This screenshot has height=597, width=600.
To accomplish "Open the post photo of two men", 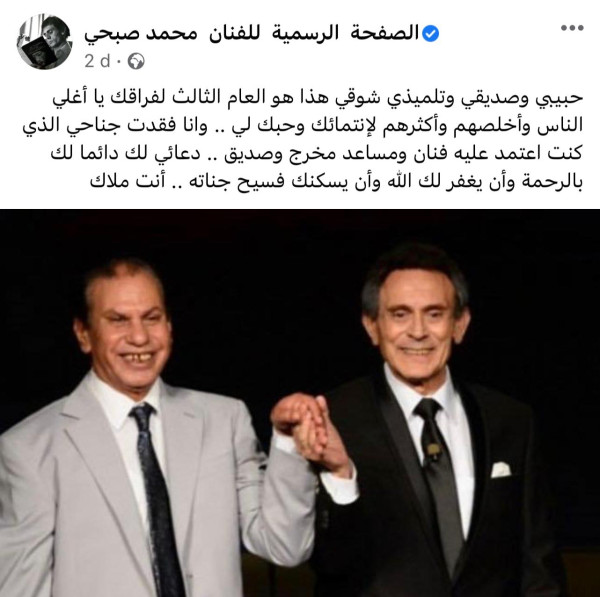I will point(300,403).
